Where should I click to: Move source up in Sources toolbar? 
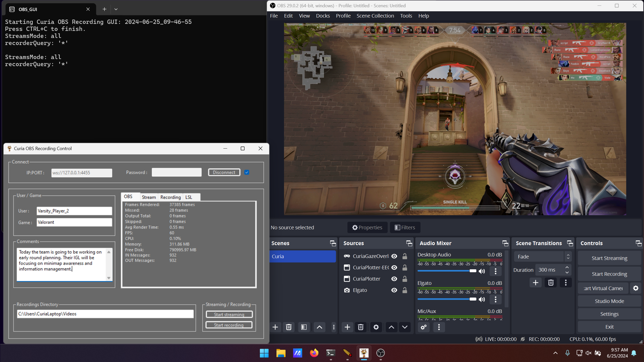391,327
